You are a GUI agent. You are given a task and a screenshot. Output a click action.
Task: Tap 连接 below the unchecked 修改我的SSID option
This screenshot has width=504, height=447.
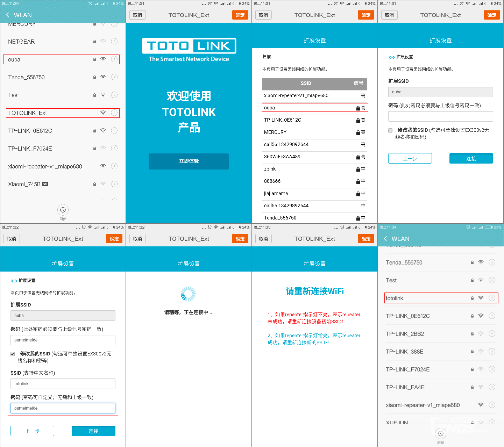coord(471,158)
